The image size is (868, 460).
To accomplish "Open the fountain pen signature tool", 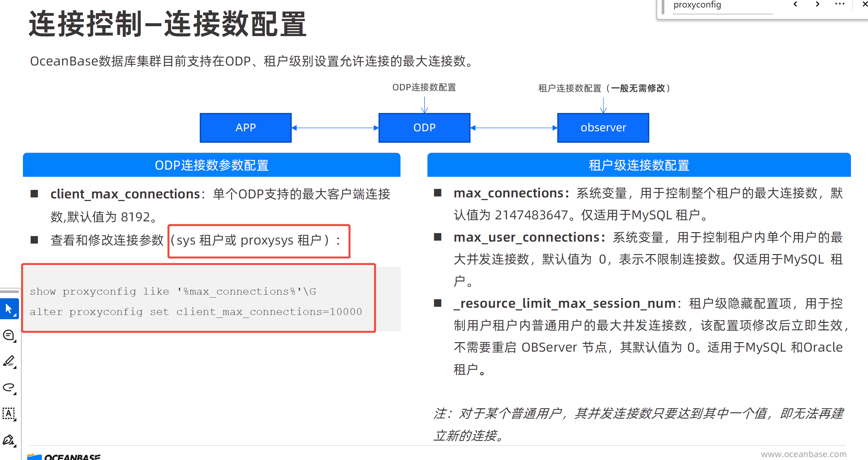I will tap(9, 440).
